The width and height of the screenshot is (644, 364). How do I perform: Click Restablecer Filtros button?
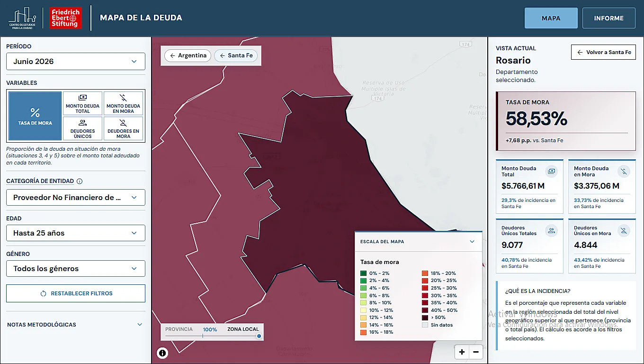click(76, 293)
